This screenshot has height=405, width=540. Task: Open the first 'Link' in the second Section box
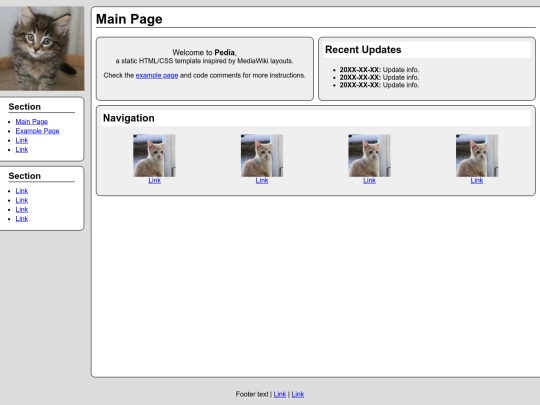[22, 191]
